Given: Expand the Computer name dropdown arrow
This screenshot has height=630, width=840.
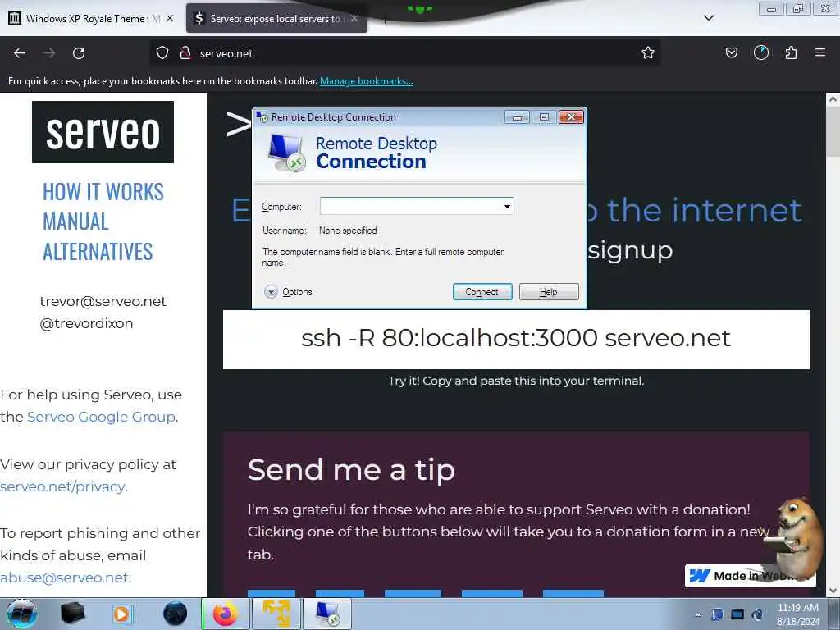Looking at the screenshot, I should click(x=507, y=206).
